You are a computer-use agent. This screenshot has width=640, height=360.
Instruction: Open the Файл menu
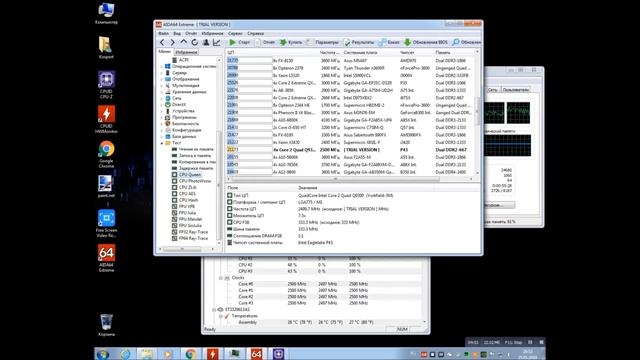(163, 33)
